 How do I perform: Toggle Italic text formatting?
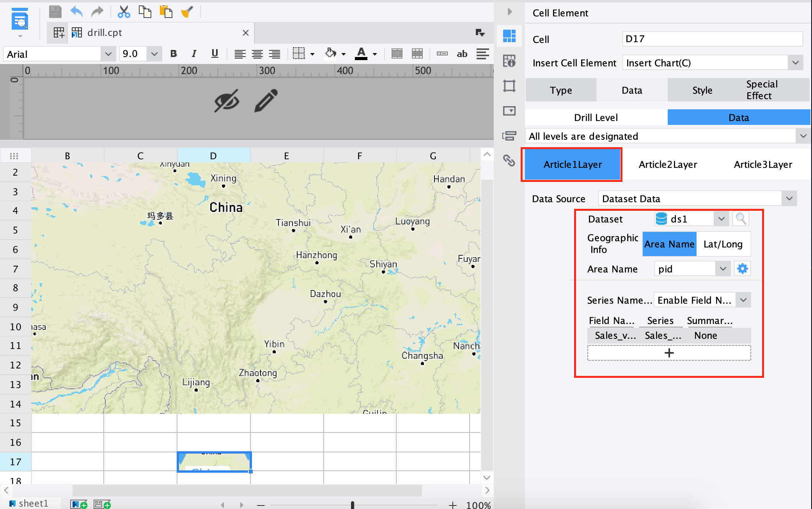click(194, 54)
